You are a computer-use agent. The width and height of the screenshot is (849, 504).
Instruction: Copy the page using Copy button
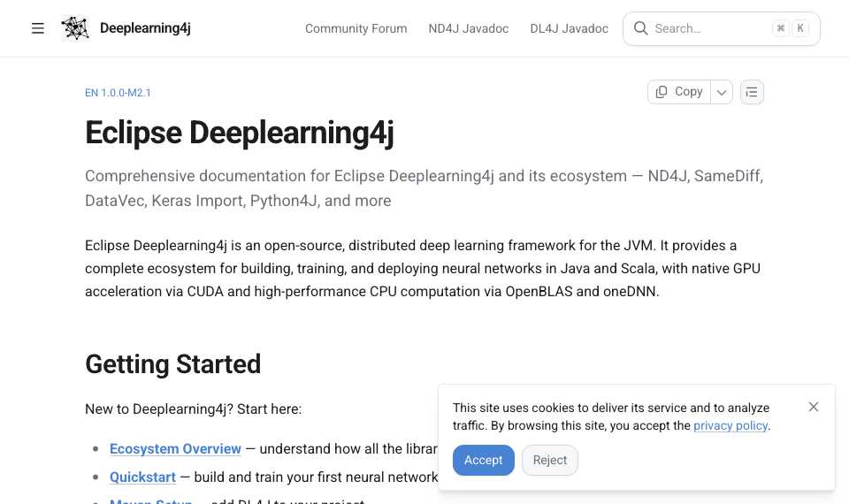point(679,92)
